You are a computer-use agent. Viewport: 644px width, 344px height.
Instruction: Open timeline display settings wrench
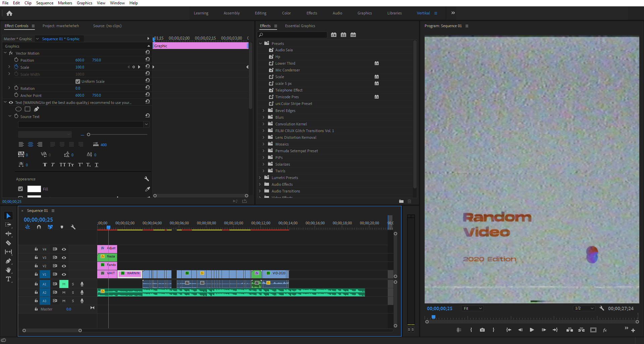[x=73, y=227]
